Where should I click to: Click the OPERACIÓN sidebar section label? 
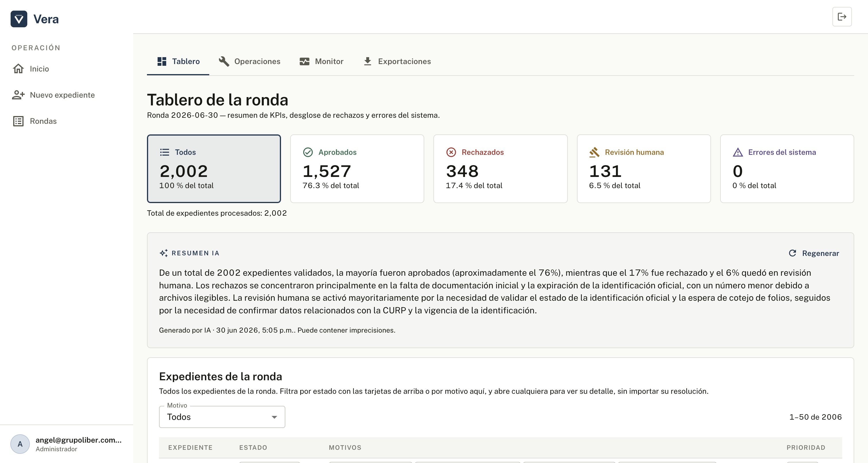[x=36, y=48]
